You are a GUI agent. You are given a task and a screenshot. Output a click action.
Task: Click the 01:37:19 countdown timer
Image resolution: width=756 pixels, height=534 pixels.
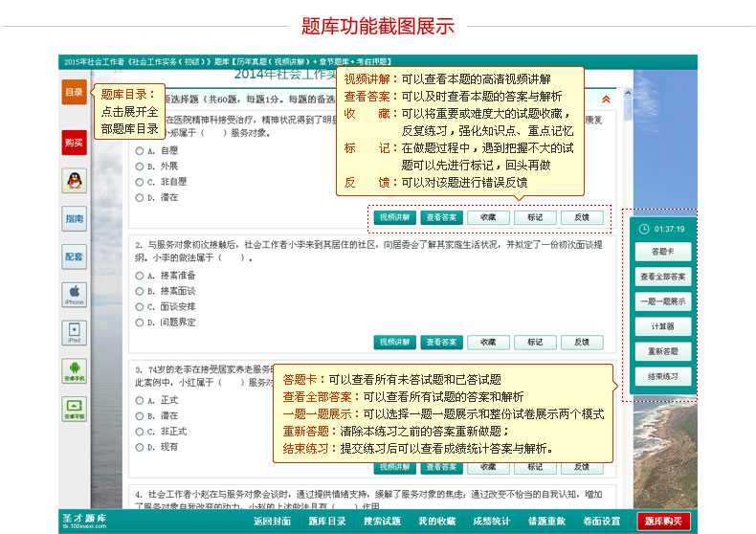[x=662, y=229]
